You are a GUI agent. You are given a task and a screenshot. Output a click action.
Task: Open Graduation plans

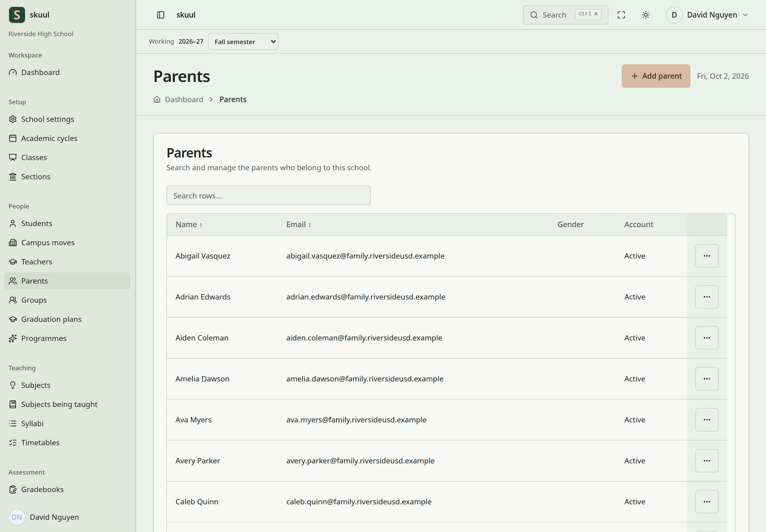click(68, 319)
